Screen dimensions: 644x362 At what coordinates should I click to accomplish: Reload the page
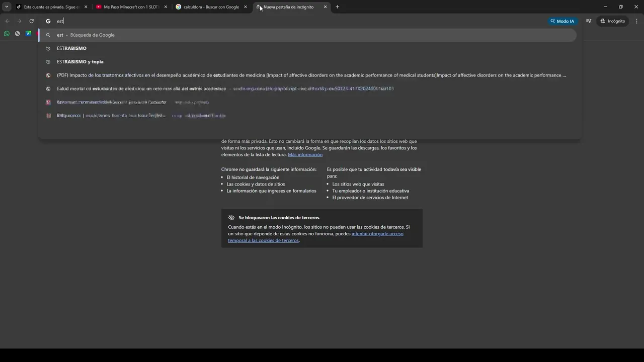click(31, 21)
